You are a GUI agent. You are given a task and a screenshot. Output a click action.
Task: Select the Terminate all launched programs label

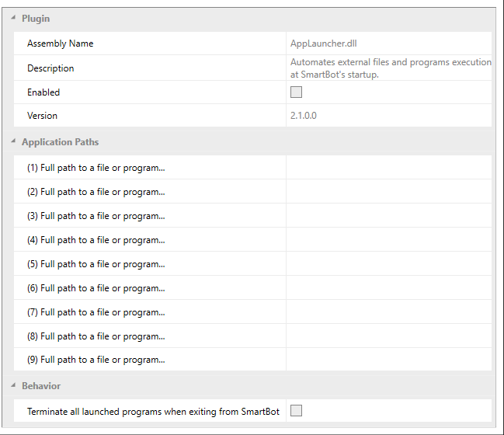[153, 412]
